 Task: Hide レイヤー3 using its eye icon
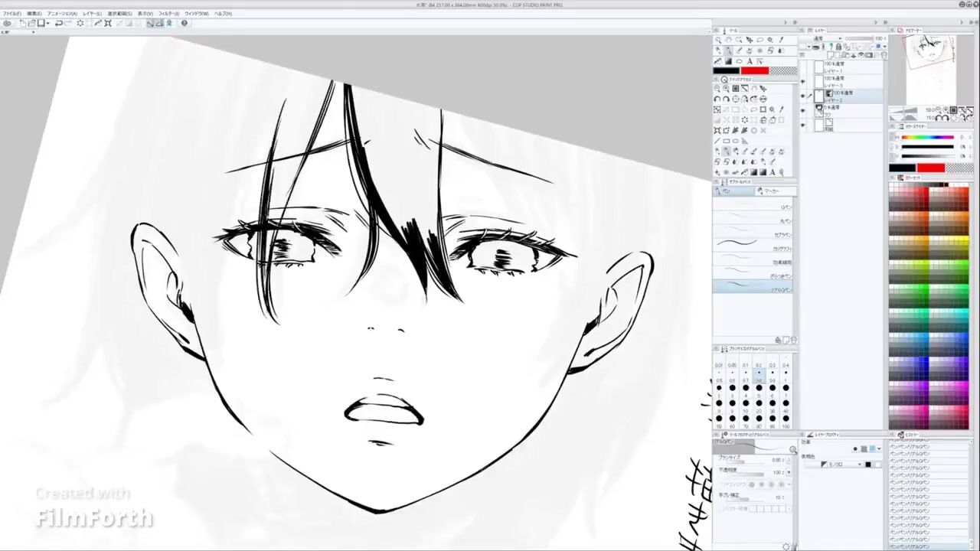tap(803, 82)
